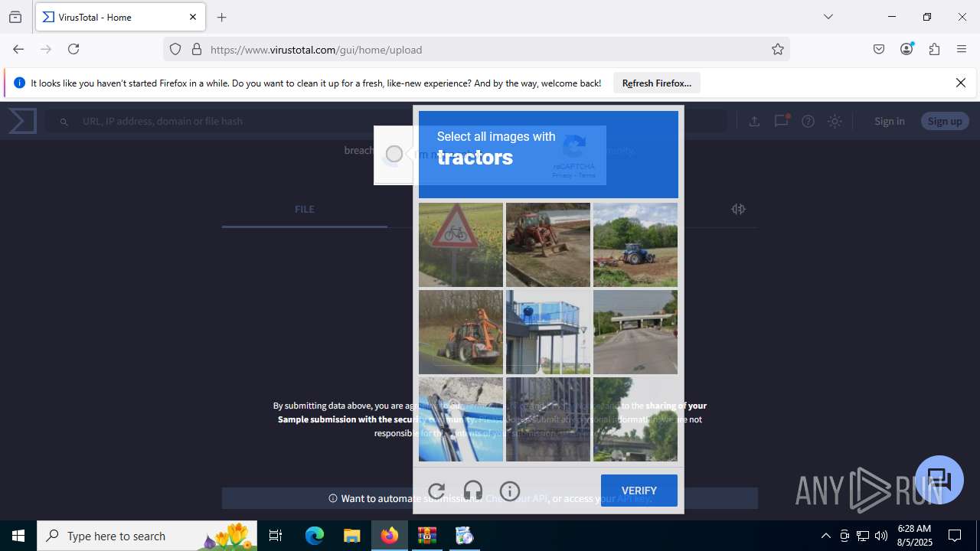Open the Firefox application menu
The width and height of the screenshot is (980, 551).
[x=962, y=49]
